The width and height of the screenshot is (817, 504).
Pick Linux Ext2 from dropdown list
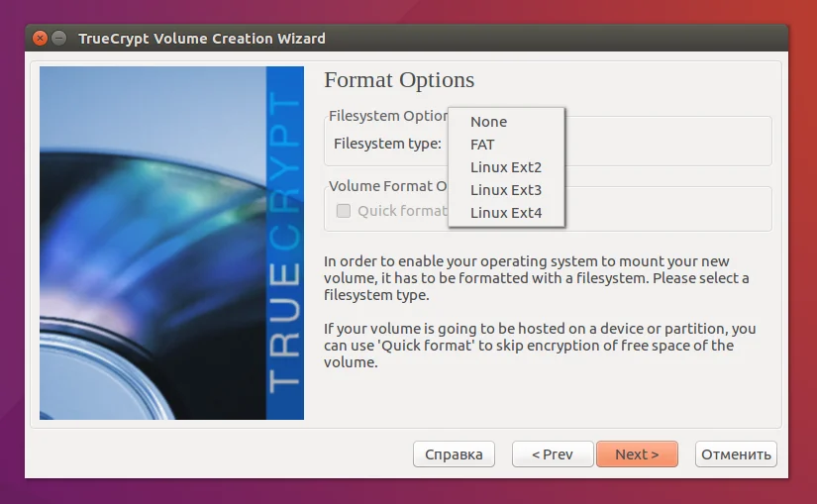(506, 167)
